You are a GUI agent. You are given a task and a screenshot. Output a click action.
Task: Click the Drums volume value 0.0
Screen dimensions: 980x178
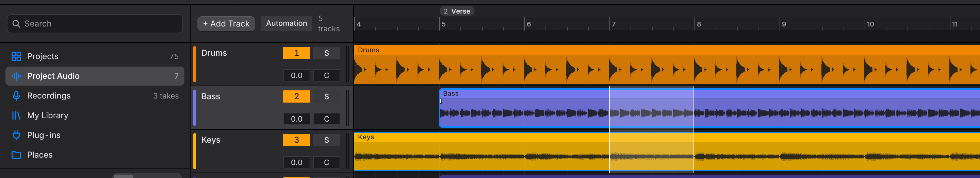pos(296,75)
